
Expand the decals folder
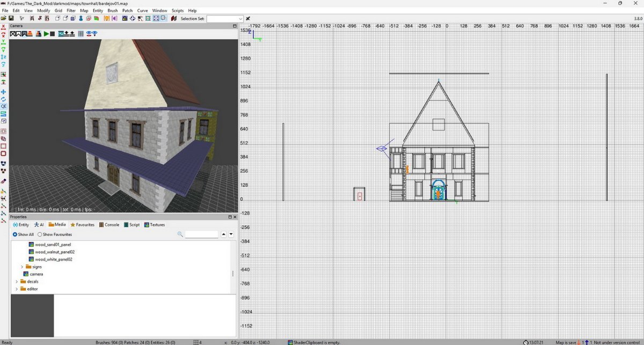coord(17,282)
